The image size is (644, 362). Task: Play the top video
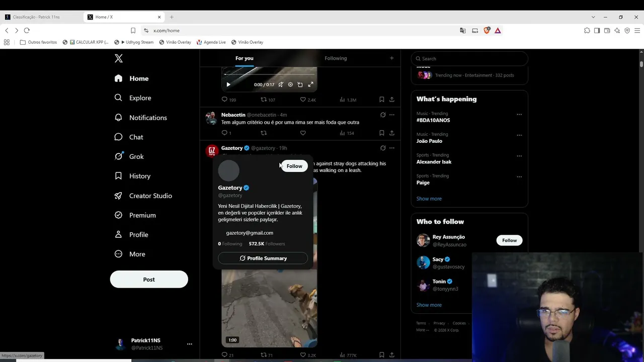point(228,84)
